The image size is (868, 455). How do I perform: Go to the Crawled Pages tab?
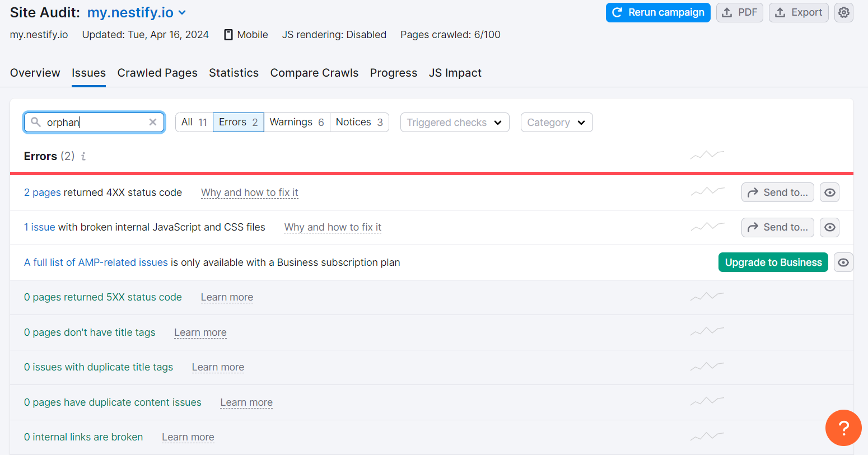157,73
